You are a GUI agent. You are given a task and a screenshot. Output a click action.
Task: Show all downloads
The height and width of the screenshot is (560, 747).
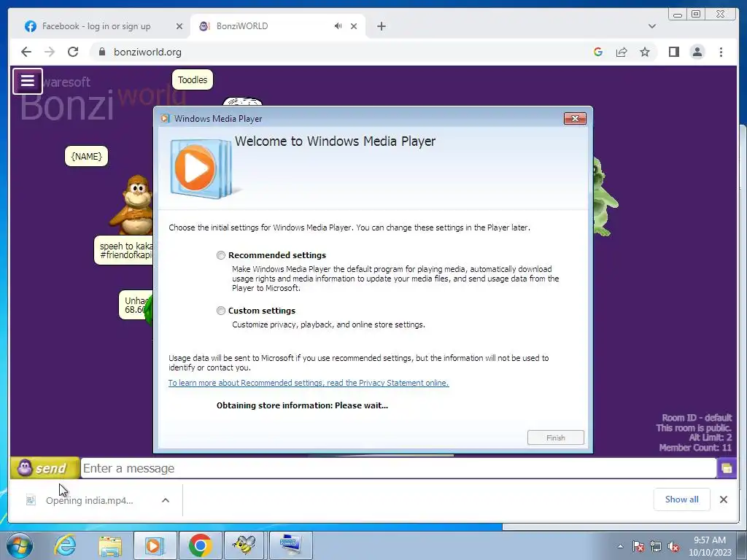click(x=682, y=499)
